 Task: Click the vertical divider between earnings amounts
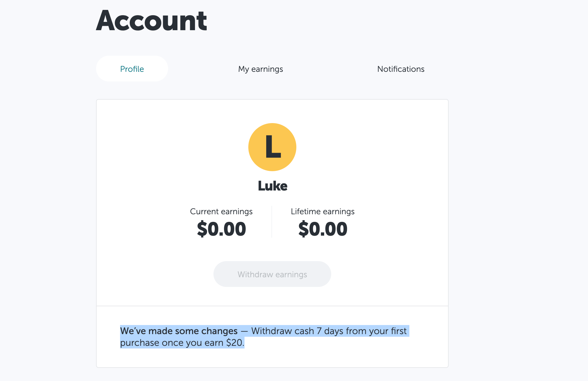pyautogui.click(x=272, y=222)
